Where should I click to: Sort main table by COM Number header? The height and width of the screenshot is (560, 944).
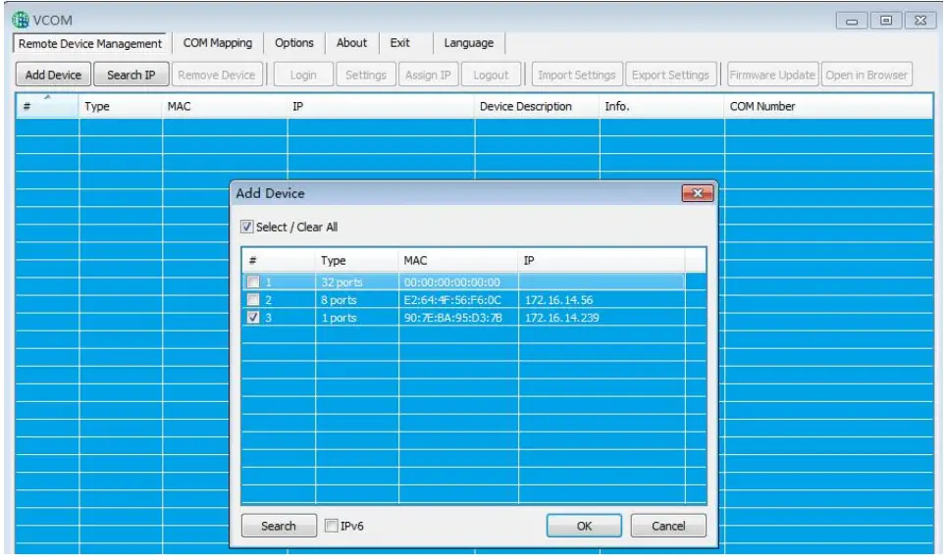coord(828,106)
